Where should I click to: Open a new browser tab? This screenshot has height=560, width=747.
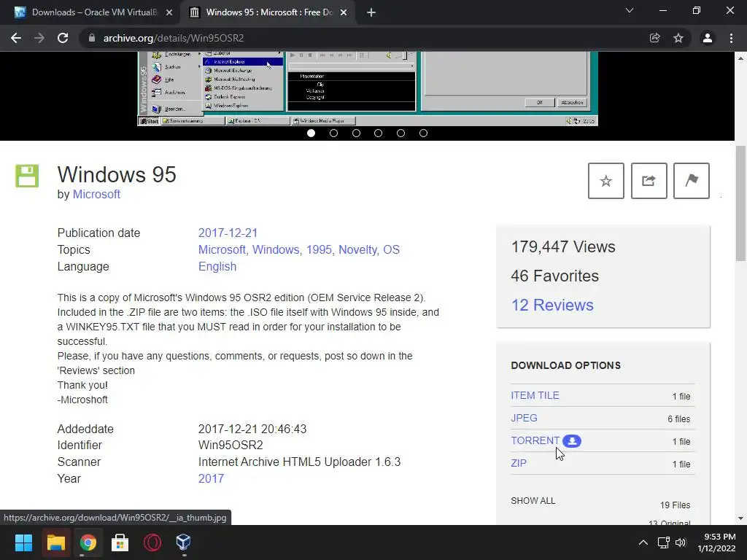pyautogui.click(x=371, y=13)
